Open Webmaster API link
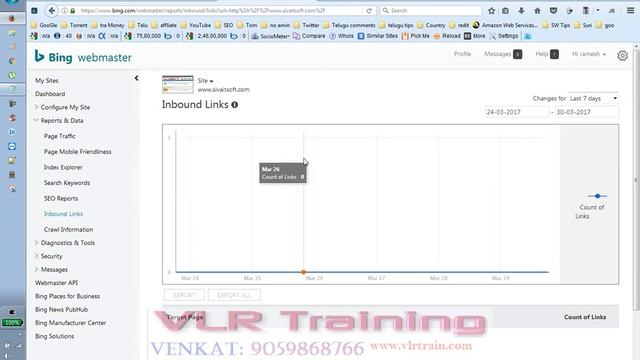640x360 pixels. [56, 283]
